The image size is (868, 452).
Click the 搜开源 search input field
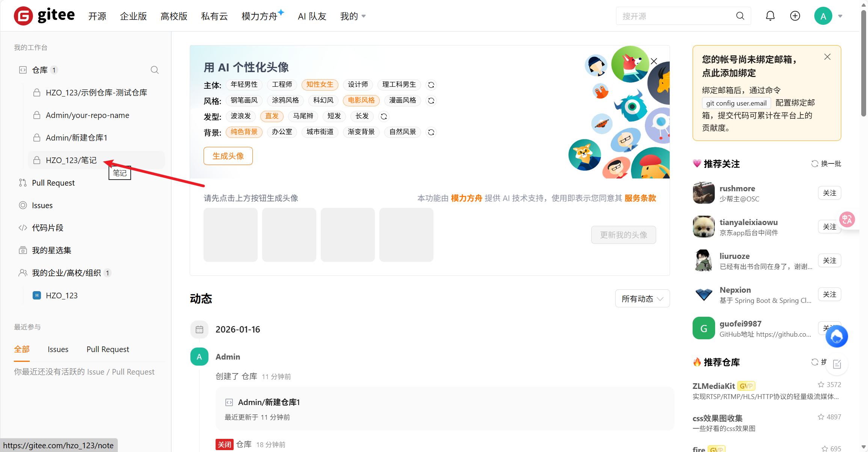pyautogui.click(x=676, y=15)
